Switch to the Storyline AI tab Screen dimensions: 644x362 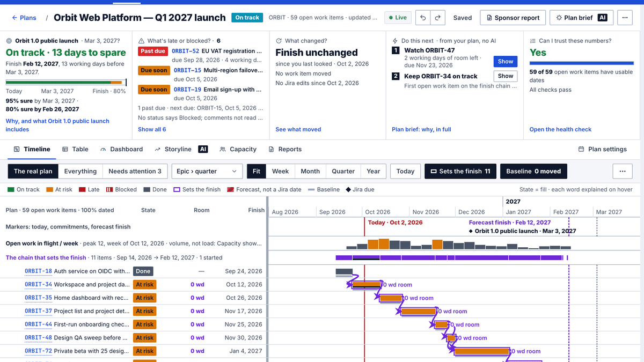pos(181,149)
